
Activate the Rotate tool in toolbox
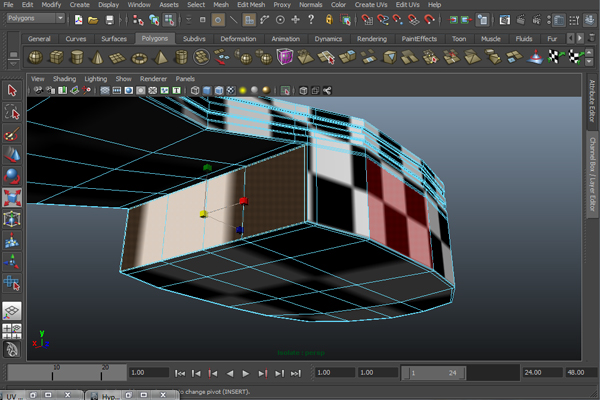tap(12, 176)
